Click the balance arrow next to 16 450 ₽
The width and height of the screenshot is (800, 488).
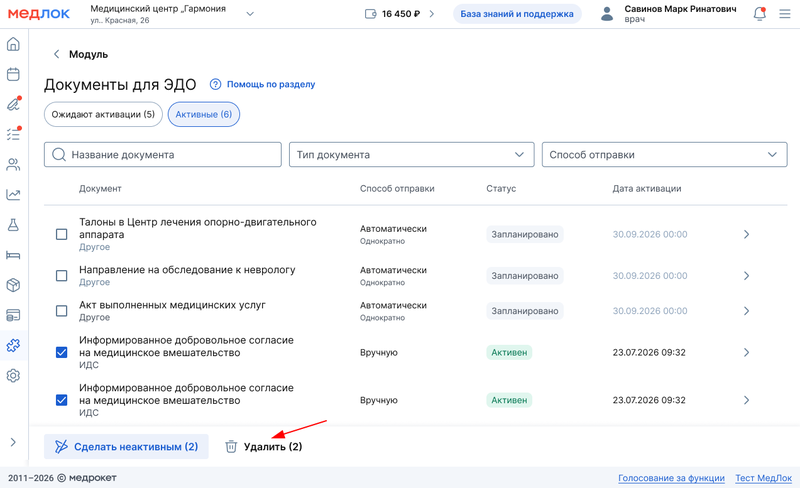click(x=432, y=14)
